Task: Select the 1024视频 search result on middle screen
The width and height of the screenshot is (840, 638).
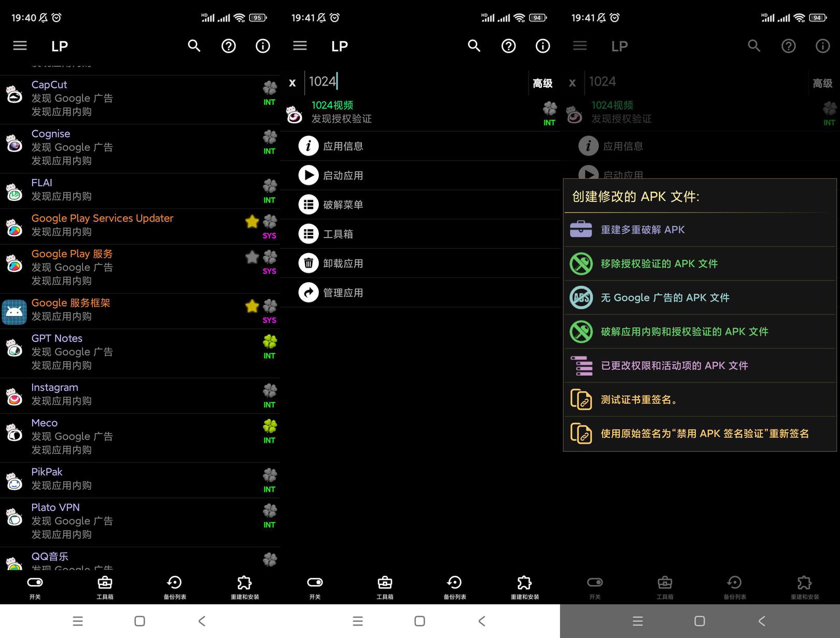Action: click(x=420, y=113)
